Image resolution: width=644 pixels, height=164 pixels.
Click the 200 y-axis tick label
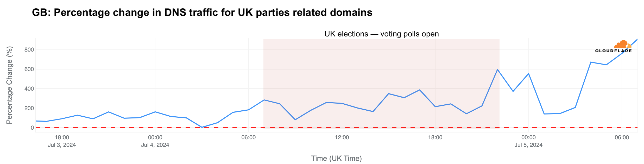point(29,108)
